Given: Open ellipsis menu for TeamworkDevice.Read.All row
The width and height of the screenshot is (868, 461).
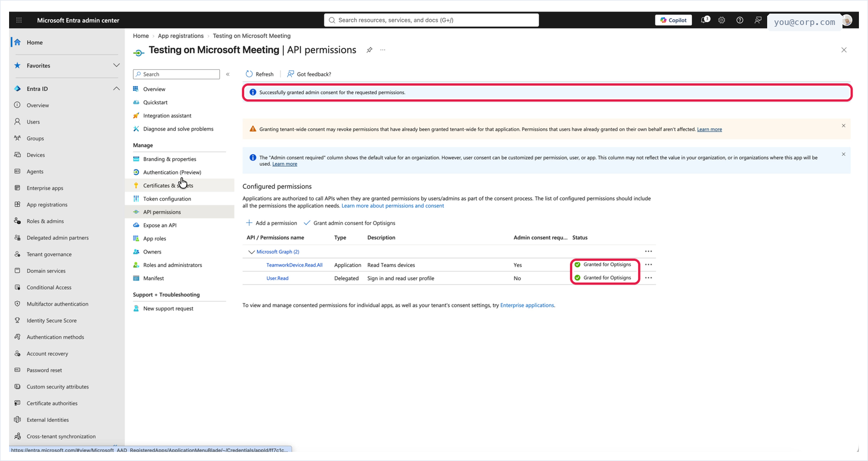Looking at the screenshot, I should [648, 265].
